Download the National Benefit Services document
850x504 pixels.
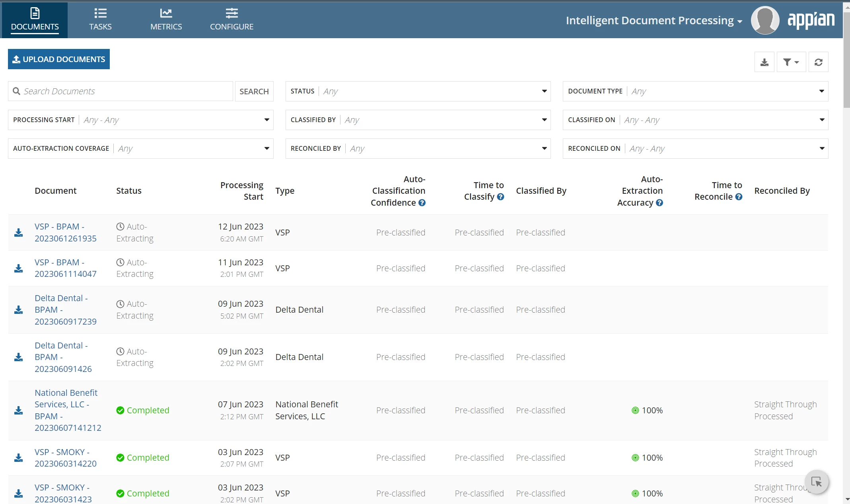click(18, 411)
